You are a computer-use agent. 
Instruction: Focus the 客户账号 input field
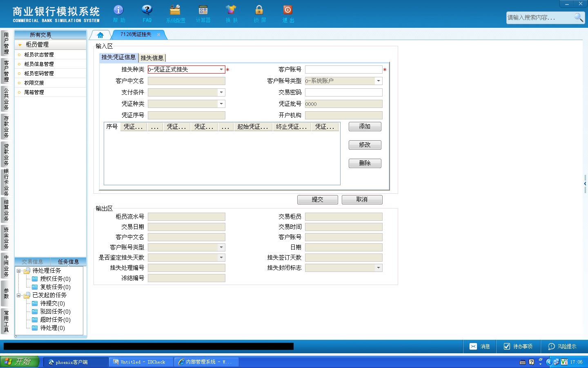pos(344,70)
